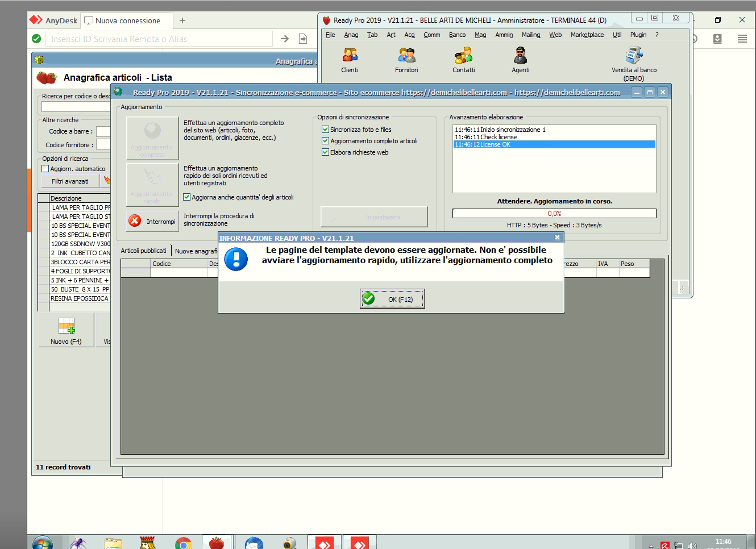
Task: Open the Fornitori icon
Action: (406, 60)
